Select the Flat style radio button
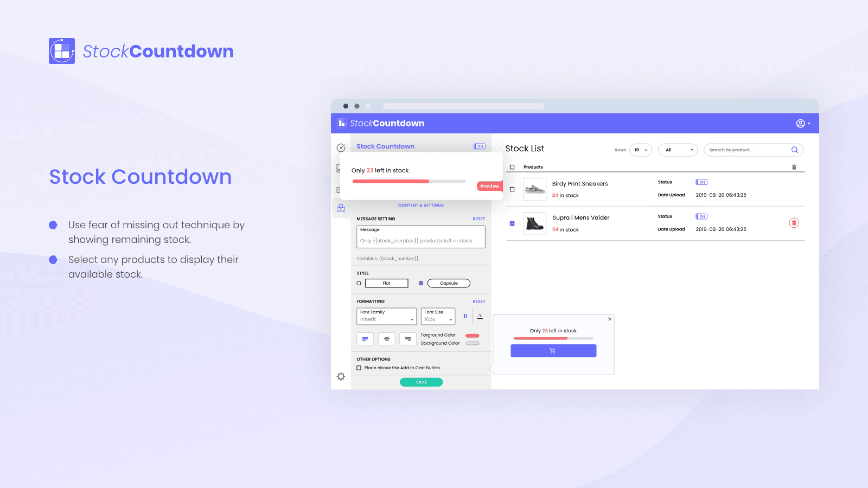The image size is (868, 488). (x=359, y=284)
